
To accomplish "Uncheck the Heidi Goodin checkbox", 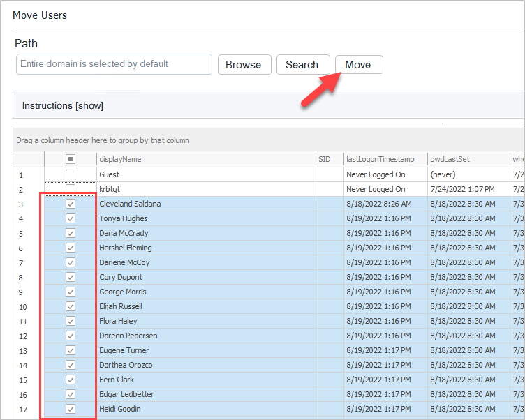I will pos(71,409).
